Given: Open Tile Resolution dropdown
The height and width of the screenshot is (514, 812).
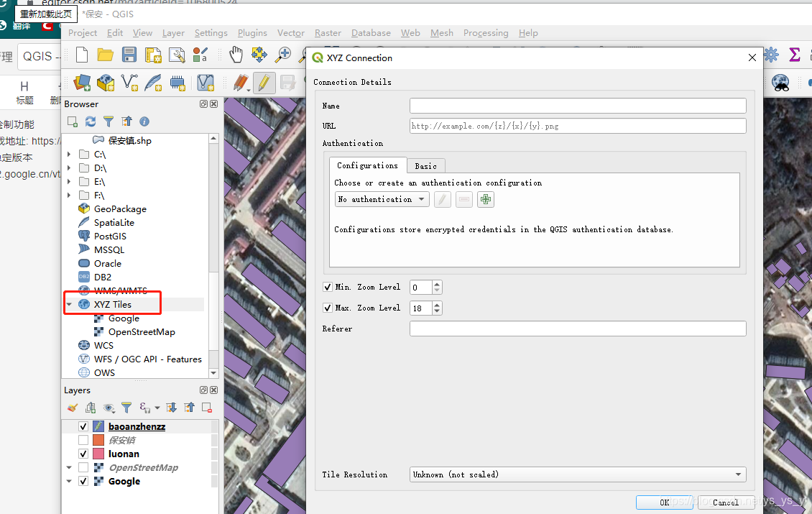Looking at the screenshot, I should pos(578,474).
